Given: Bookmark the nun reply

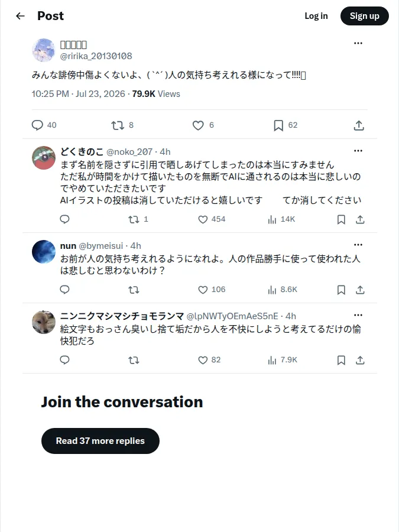Looking at the screenshot, I should (x=341, y=290).
